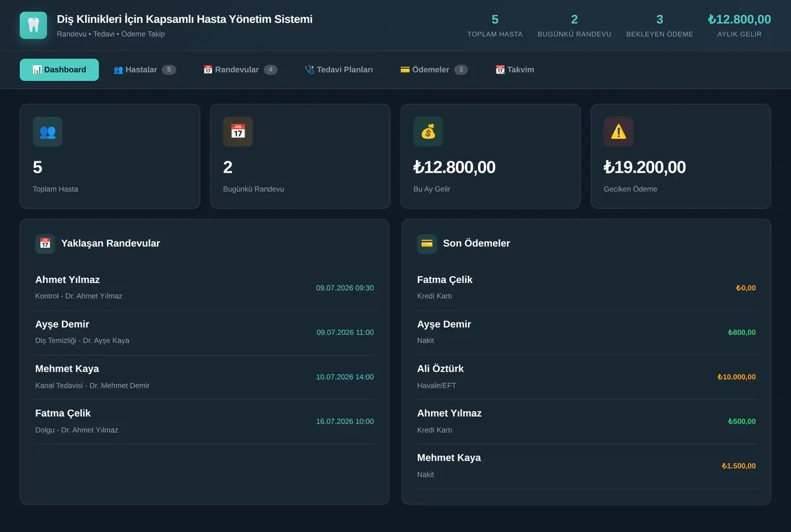This screenshot has width=791, height=532.
Task: Click the 16.07.2026 10:00 appointment time
Action: pyautogui.click(x=345, y=421)
